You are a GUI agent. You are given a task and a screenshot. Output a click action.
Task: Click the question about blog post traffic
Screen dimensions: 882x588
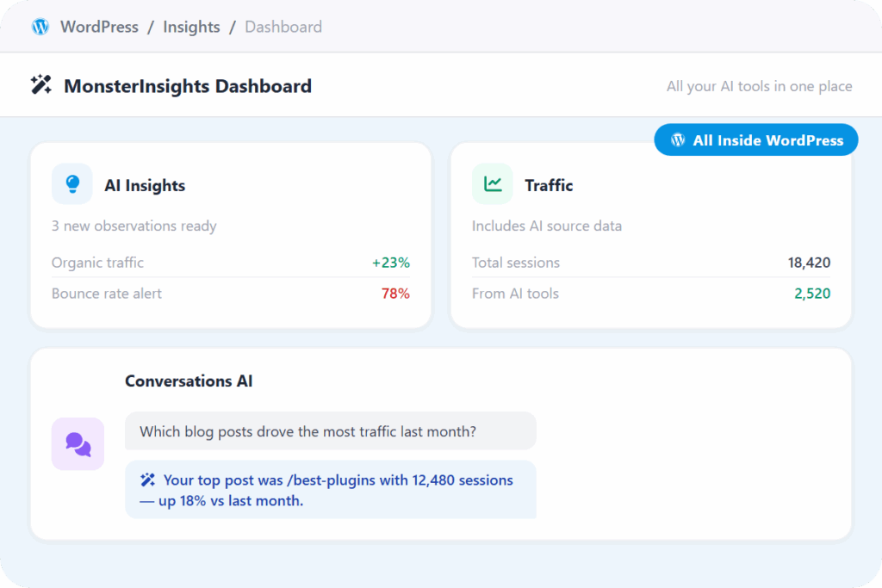point(307,431)
